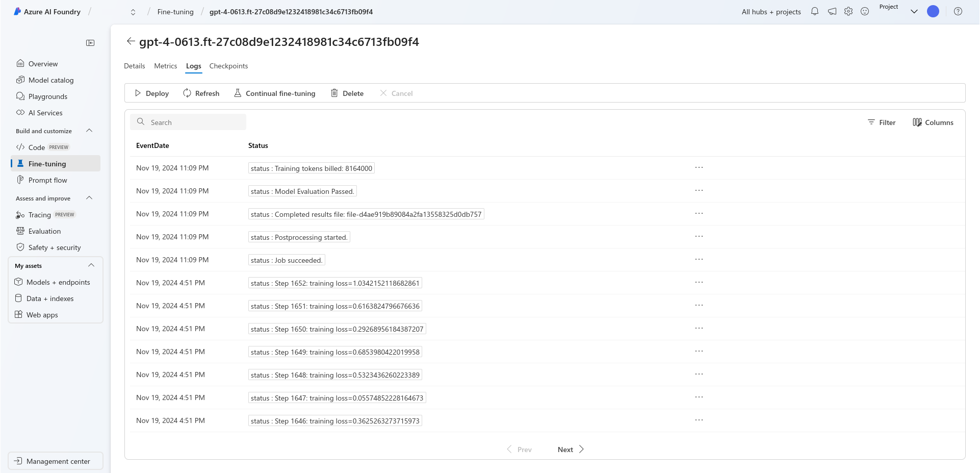Open more options for the Model Evaluation Passed row

click(699, 190)
